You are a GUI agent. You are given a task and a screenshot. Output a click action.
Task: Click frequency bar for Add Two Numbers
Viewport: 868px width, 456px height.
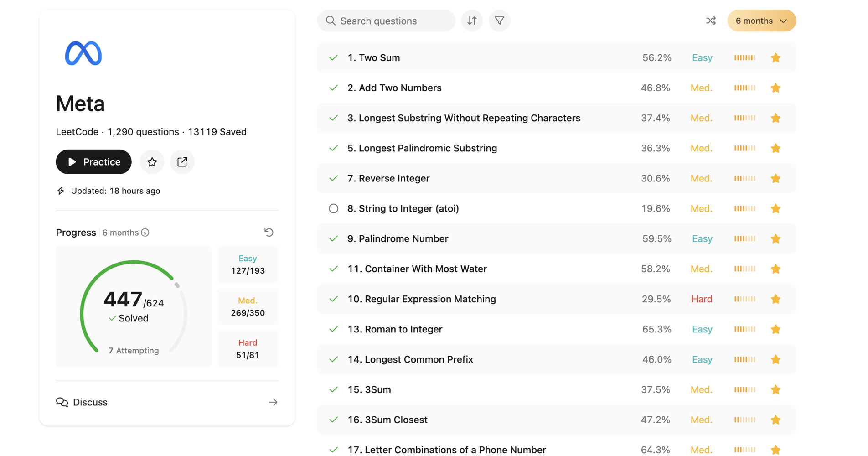coord(744,88)
